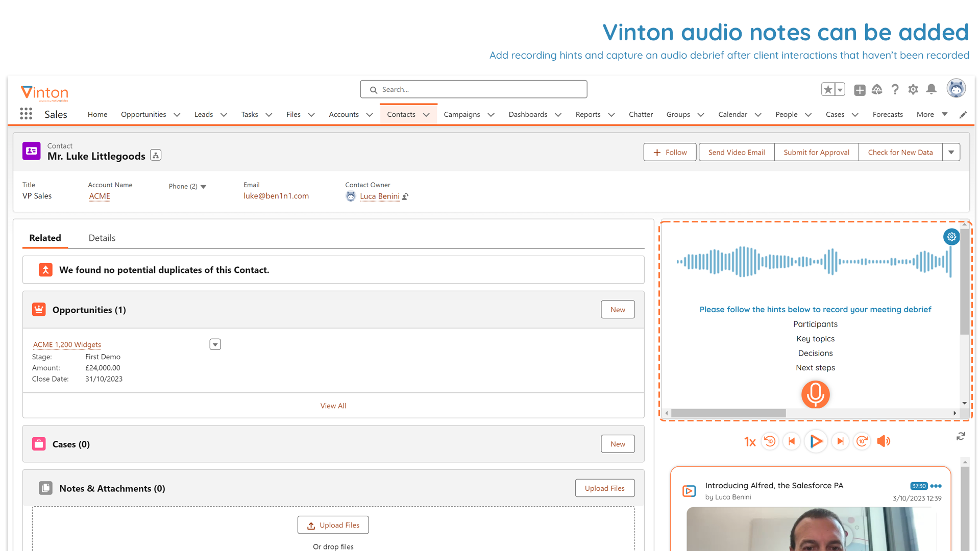Click the 1x playback speed indicator
980x551 pixels.
(x=748, y=441)
